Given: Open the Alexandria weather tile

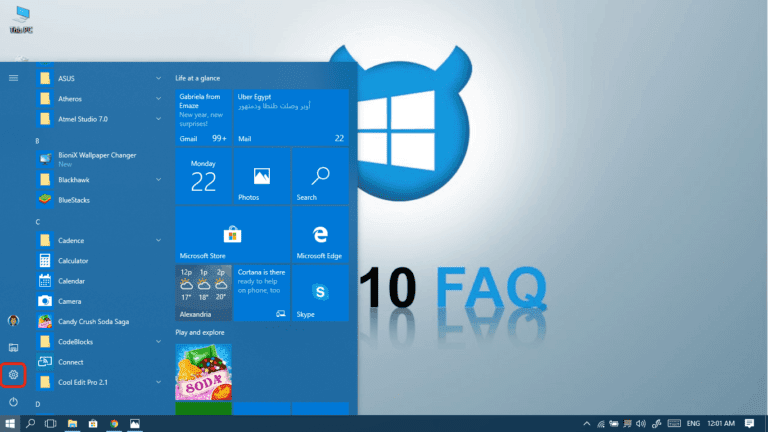Looking at the screenshot, I should (x=203, y=293).
